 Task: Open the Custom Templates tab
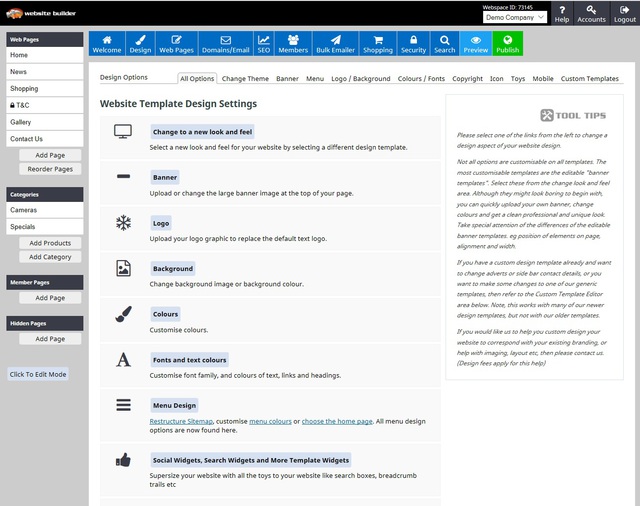(x=589, y=78)
